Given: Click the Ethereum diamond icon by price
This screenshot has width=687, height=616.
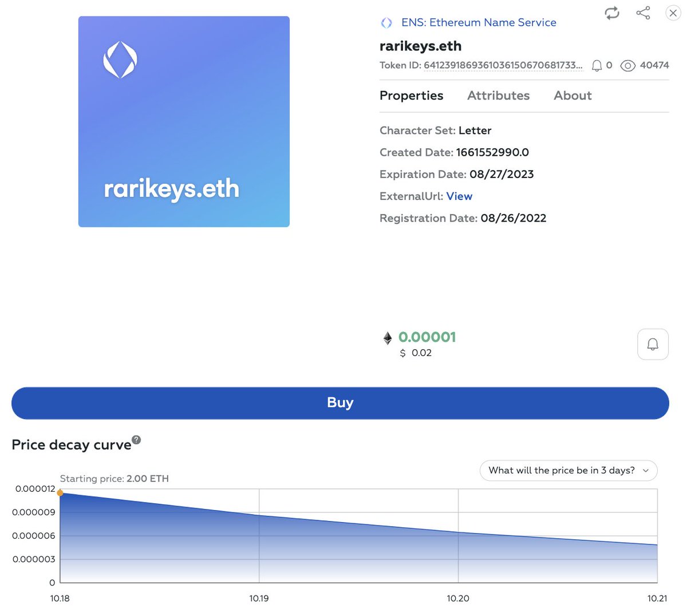Looking at the screenshot, I should click(x=388, y=338).
